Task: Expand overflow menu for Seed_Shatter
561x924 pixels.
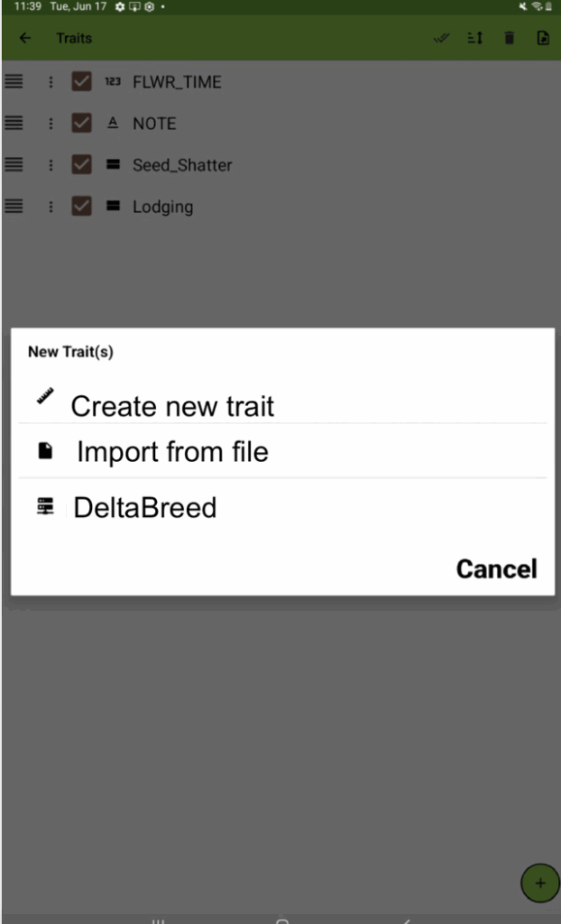Action: coord(51,165)
